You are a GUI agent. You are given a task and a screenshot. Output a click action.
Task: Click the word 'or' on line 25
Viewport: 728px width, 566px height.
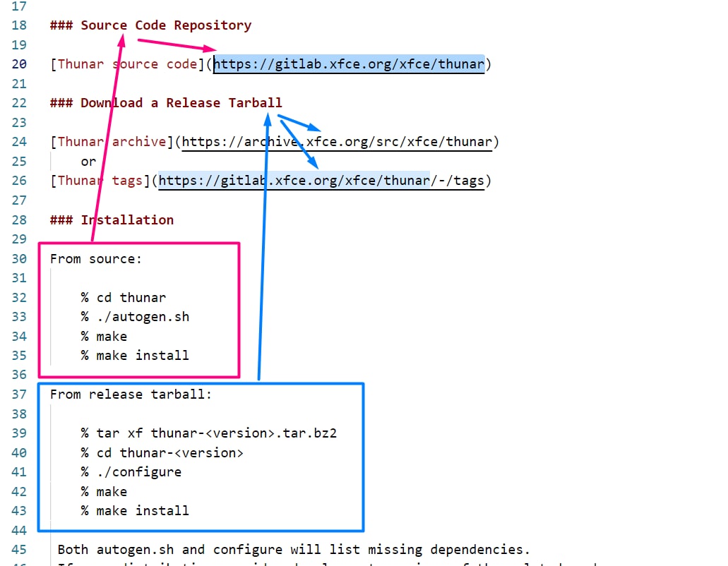click(89, 162)
